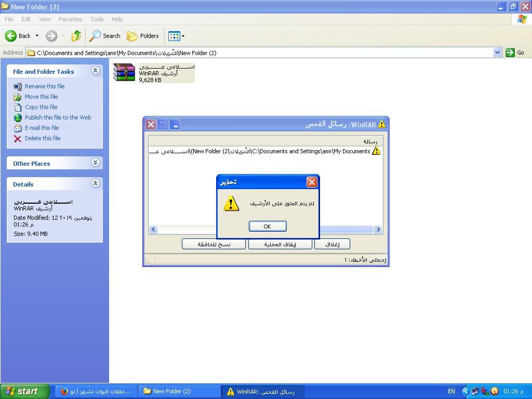Click the إيقاف العملية button in WinRAR
Screen dimensions: 532x399
(x=280, y=244)
